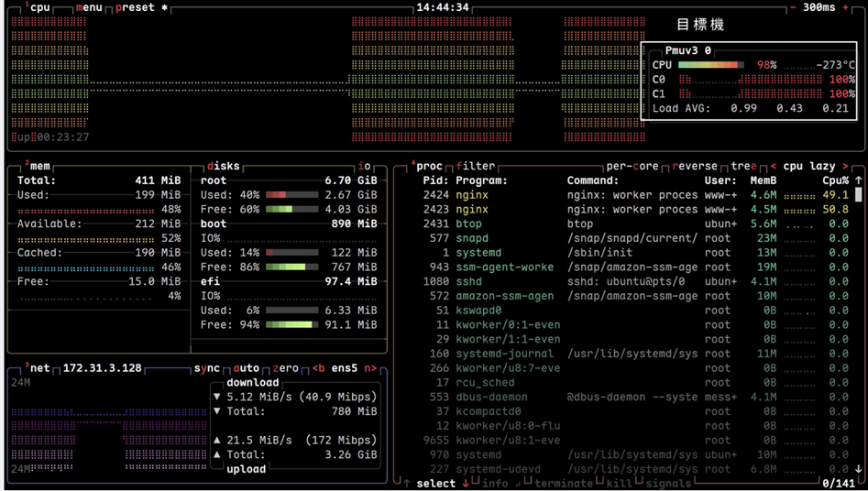Toggle per-core CPU usage in proc panel
Screen dimensions: 868x491
click(632, 166)
